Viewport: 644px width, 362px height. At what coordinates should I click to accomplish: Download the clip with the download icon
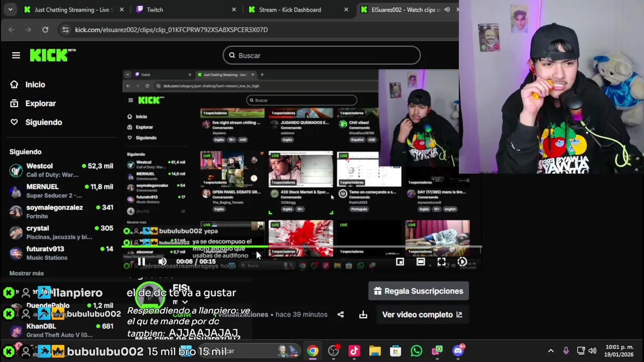[x=363, y=315]
